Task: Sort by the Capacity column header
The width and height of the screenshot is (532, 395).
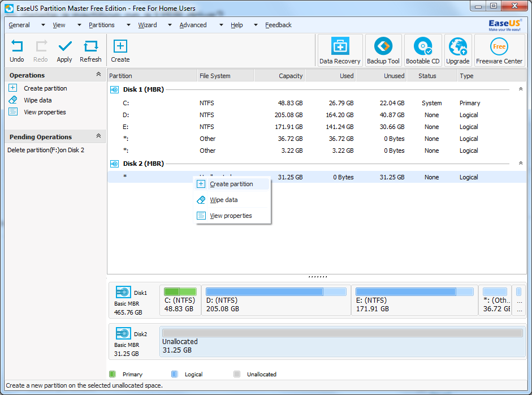Action: pos(279,76)
